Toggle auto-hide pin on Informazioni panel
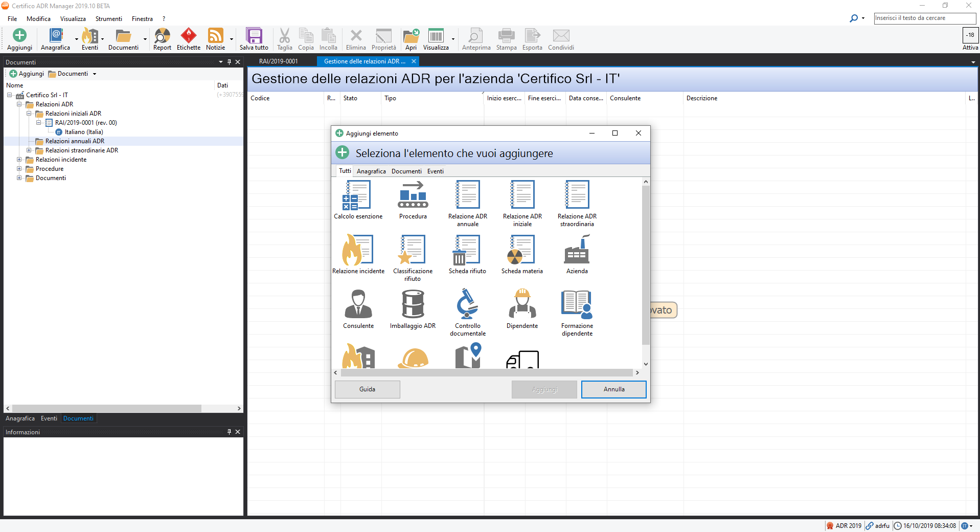The width and height of the screenshot is (980, 532). pos(229,432)
